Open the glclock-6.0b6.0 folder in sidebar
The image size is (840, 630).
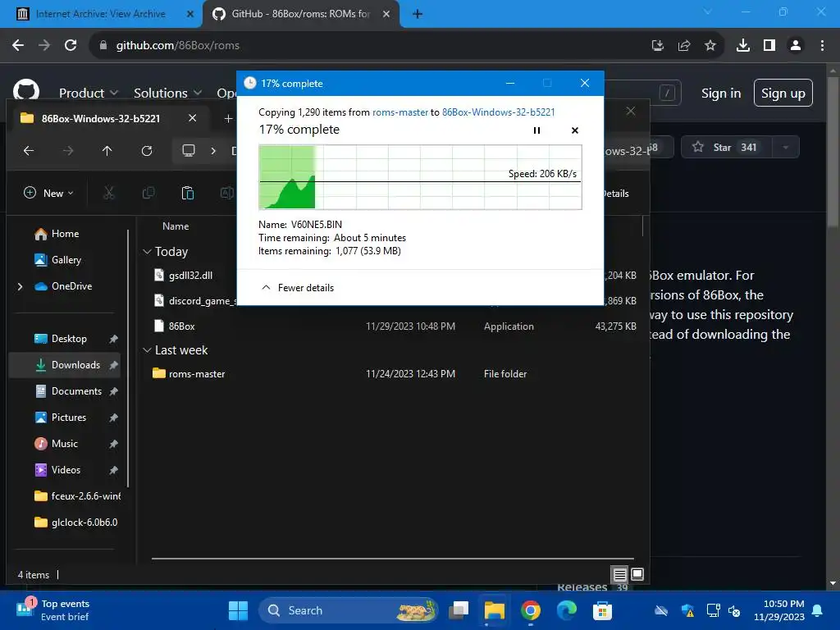click(x=76, y=523)
